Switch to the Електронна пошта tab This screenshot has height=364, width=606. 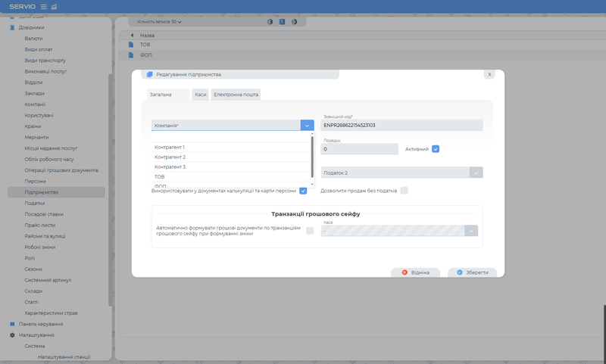click(236, 95)
